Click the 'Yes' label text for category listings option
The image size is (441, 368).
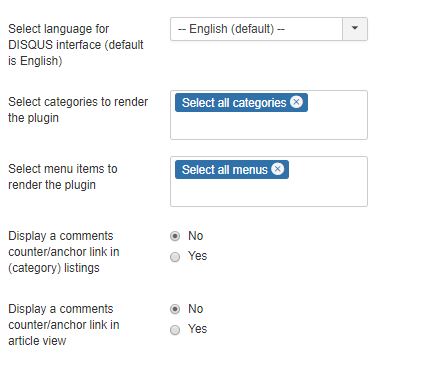pos(197,256)
